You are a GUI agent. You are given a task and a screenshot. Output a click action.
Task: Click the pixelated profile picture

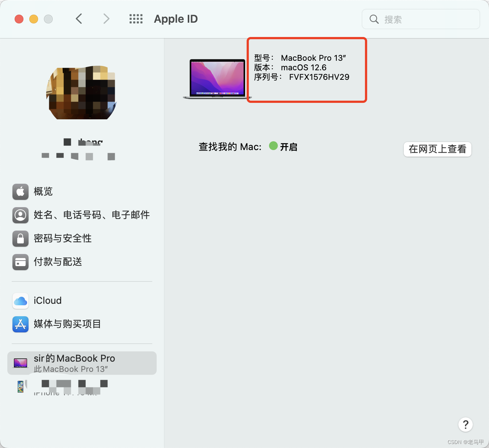point(81,93)
